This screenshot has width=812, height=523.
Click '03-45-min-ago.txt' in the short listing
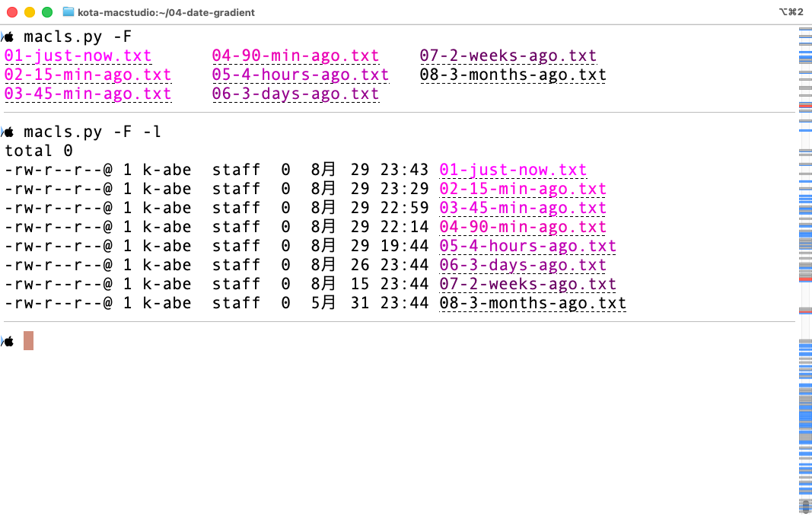(88, 94)
